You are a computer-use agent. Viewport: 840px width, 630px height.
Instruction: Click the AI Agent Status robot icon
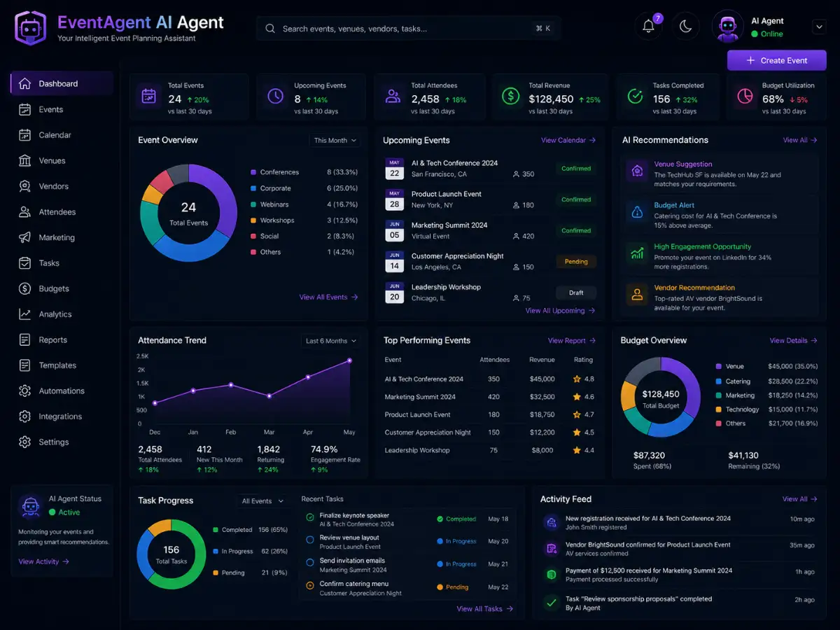pyautogui.click(x=30, y=505)
